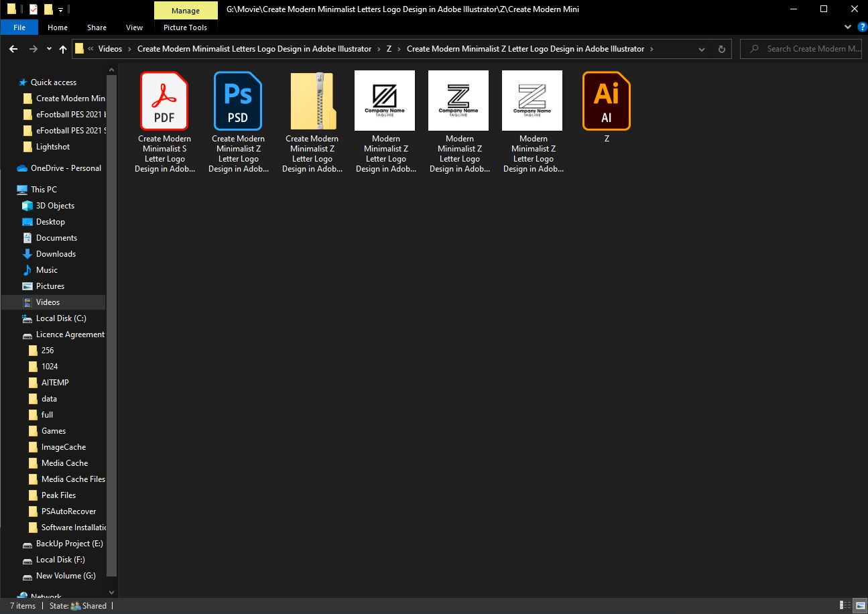Screen dimensions: 868x614
Task: Select the zipped folder file
Action: click(312, 122)
